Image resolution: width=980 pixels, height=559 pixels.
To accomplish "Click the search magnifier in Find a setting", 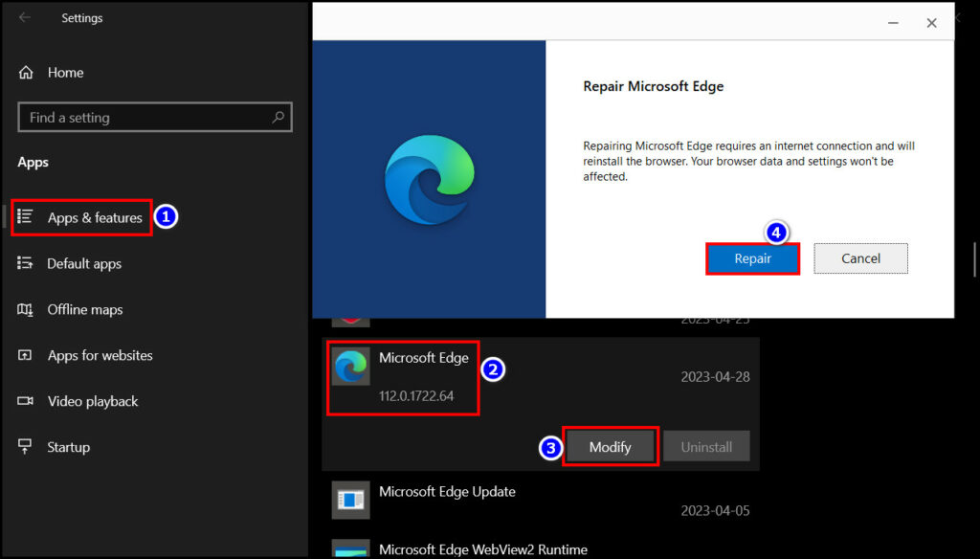I will tap(278, 117).
